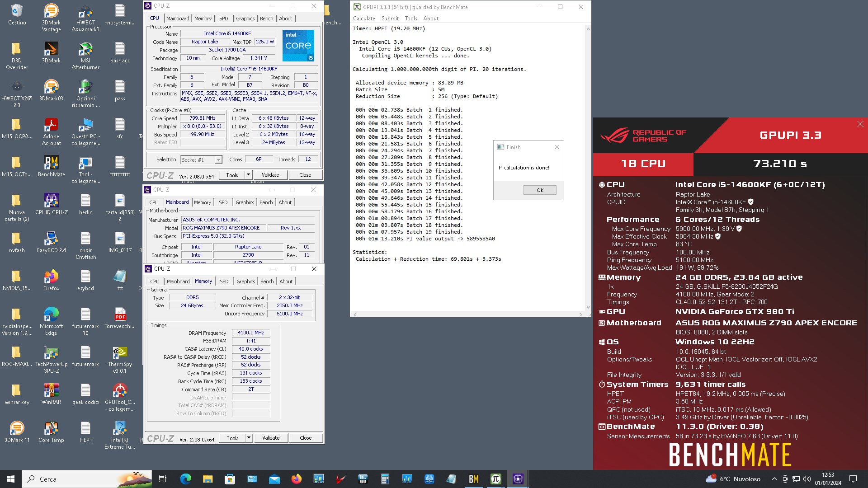Open Bench tab in Memory CPU-Z window
Image resolution: width=868 pixels, height=488 pixels.
coord(267,282)
